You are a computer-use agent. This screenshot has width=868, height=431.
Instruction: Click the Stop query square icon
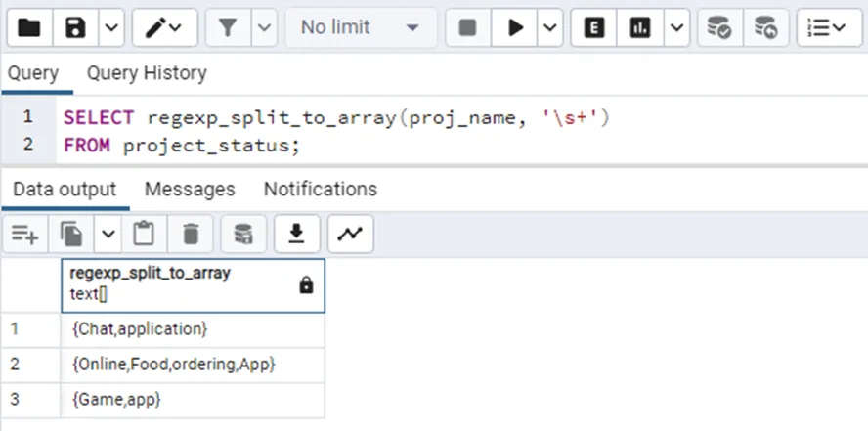tap(468, 28)
